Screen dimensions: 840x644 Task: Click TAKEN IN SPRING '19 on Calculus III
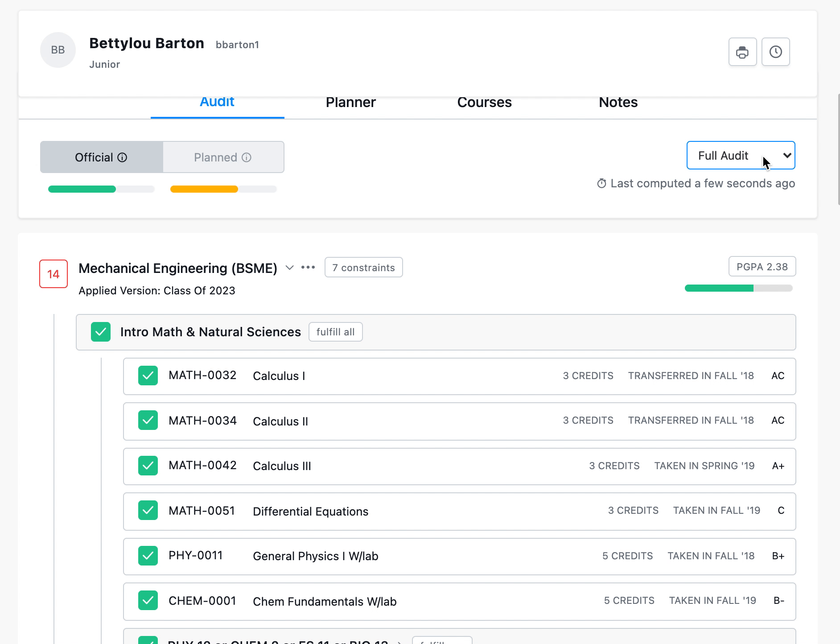tap(704, 466)
